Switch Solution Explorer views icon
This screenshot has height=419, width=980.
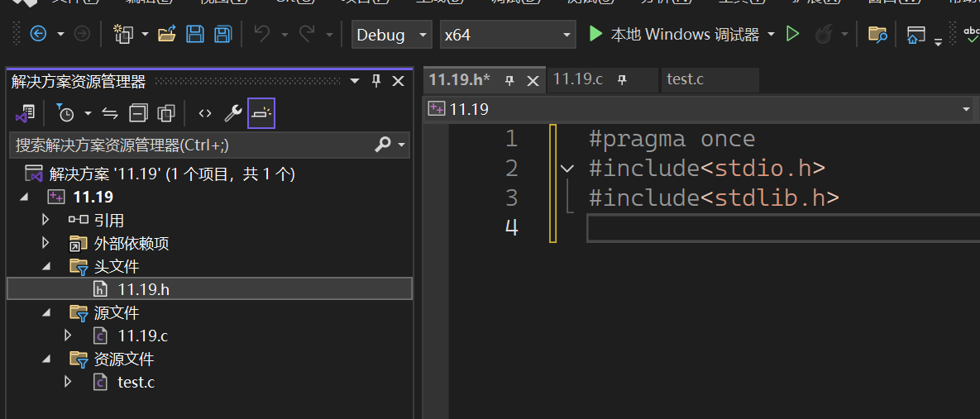click(25, 113)
